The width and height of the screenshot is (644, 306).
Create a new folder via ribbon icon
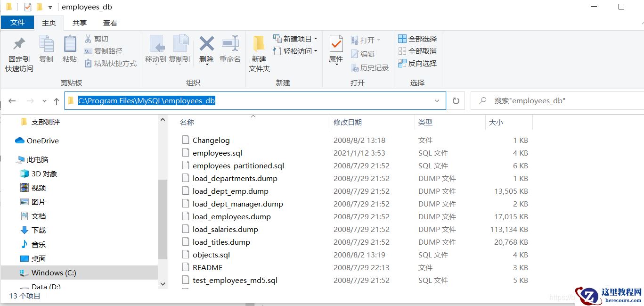point(259,45)
